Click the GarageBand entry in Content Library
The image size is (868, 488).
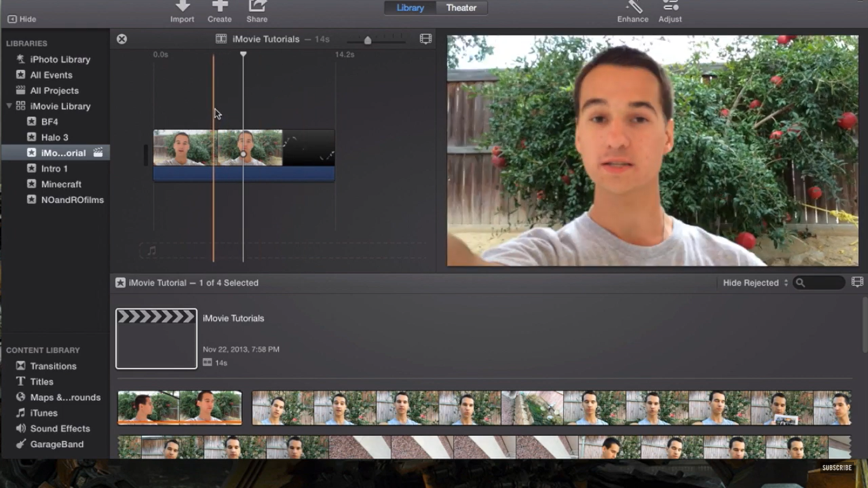pos(59,444)
